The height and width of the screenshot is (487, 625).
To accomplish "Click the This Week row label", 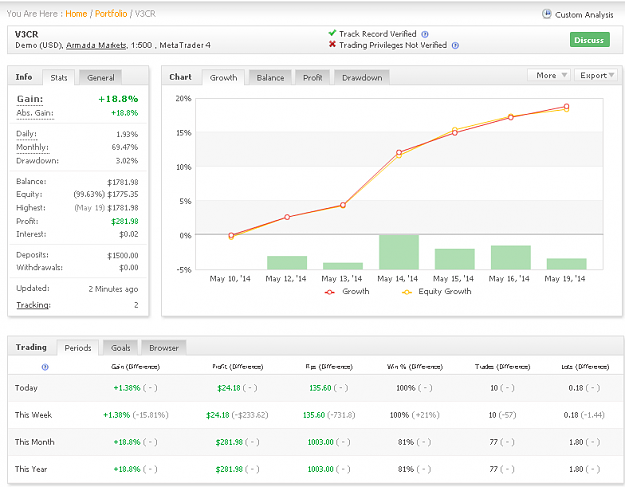I will 33,415.
